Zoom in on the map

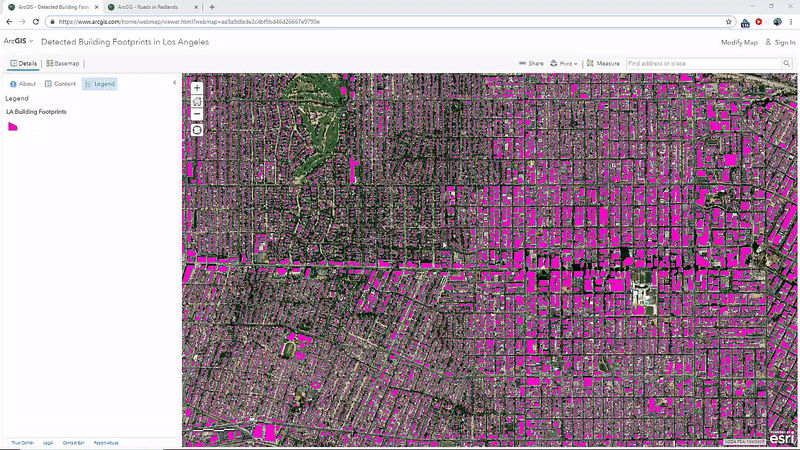click(197, 88)
